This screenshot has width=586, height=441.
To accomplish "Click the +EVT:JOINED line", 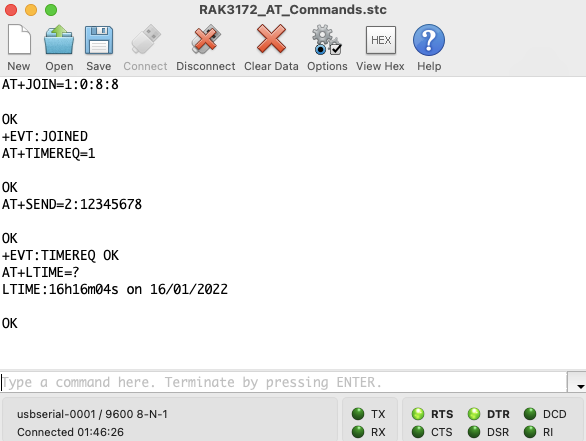I will [x=45, y=136].
